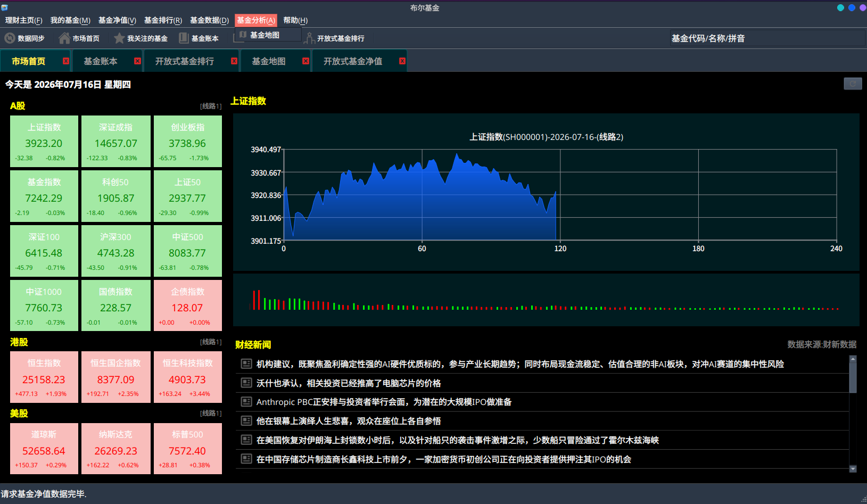Select the 中证500 index tile
Viewport: 867px width, 504px height.
click(188, 251)
